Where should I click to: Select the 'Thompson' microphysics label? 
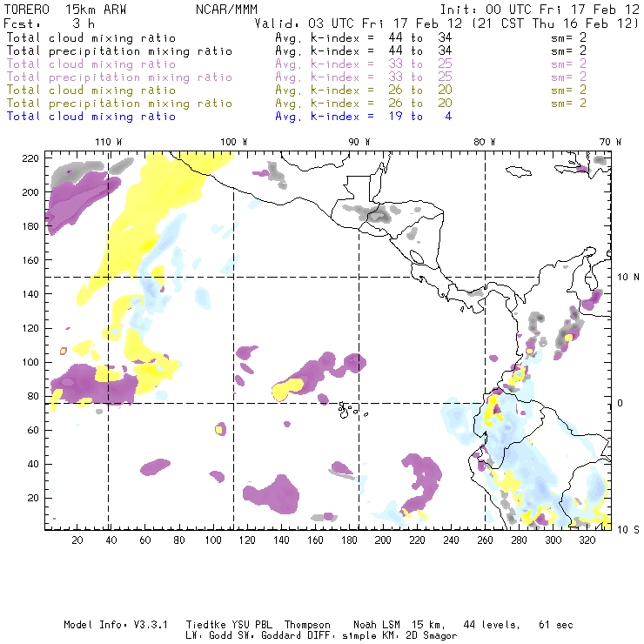[x=307, y=625]
